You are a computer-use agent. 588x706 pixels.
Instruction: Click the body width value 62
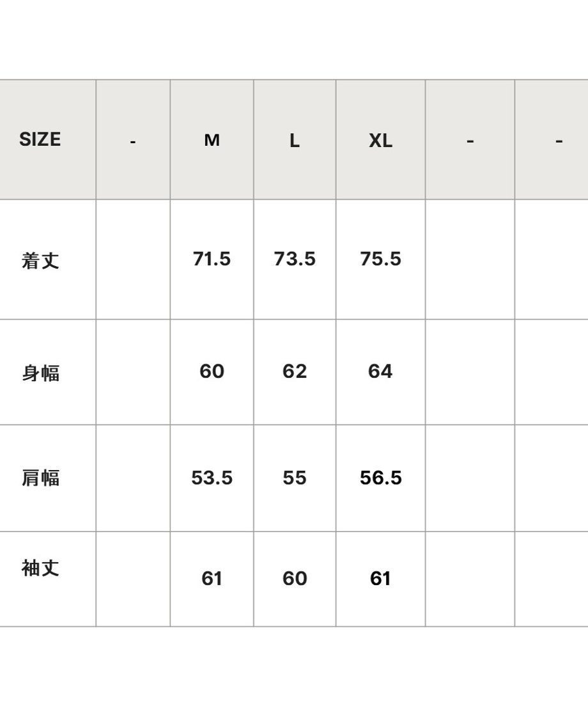coord(295,372)
